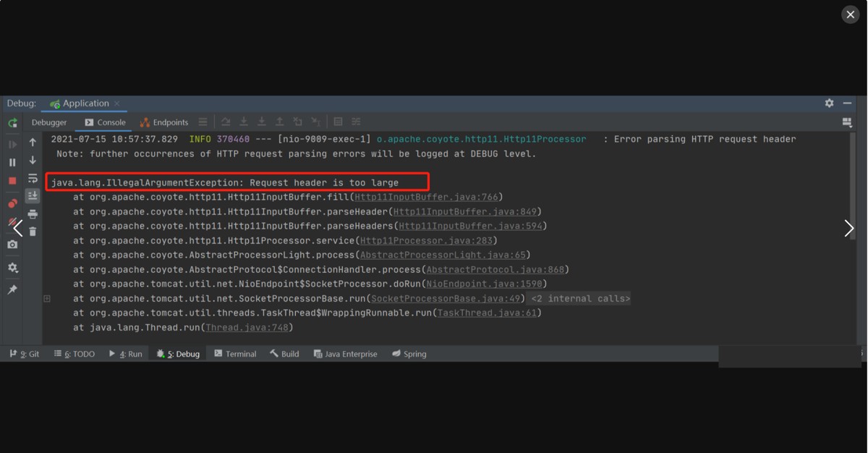Screen dimensions: 868x453
Task: Stop the debug session
Action: tap(12, 181)
